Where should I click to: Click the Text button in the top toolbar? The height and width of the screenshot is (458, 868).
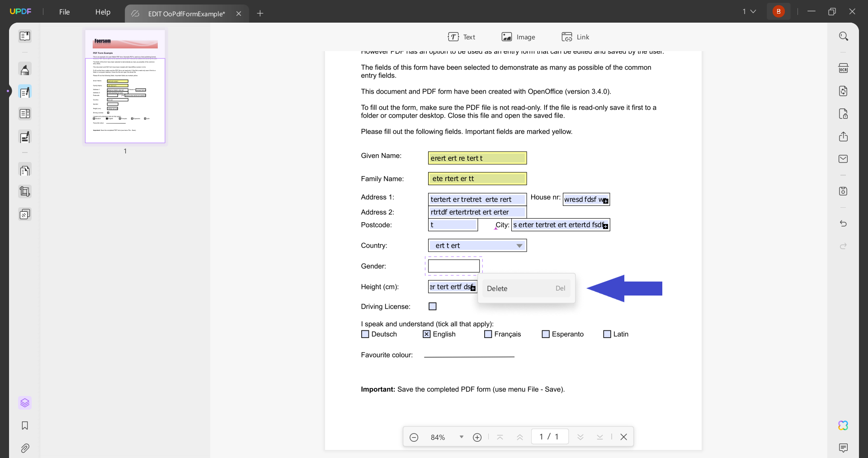point(462,37)
